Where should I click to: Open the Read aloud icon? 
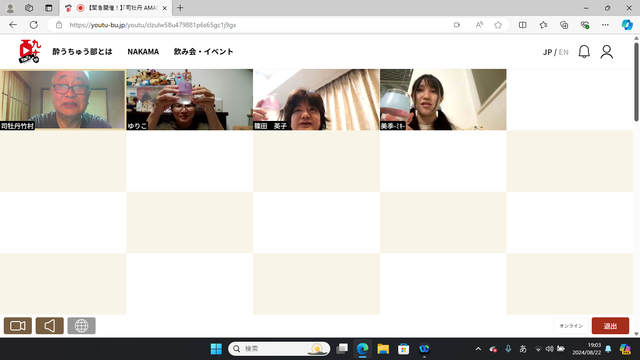pos(479,25)
